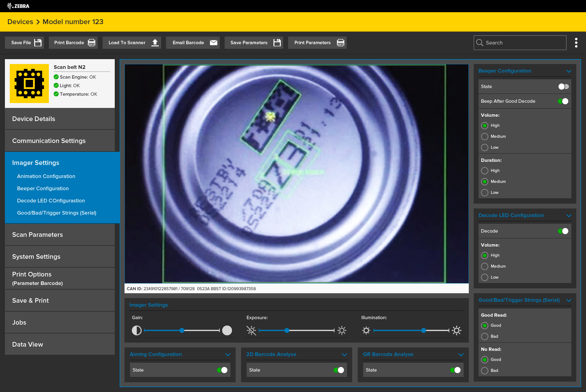This screenshot has height=392, width=586.
Task: Click the Print Barcode printer icon
Action: [x=92, y=43]
